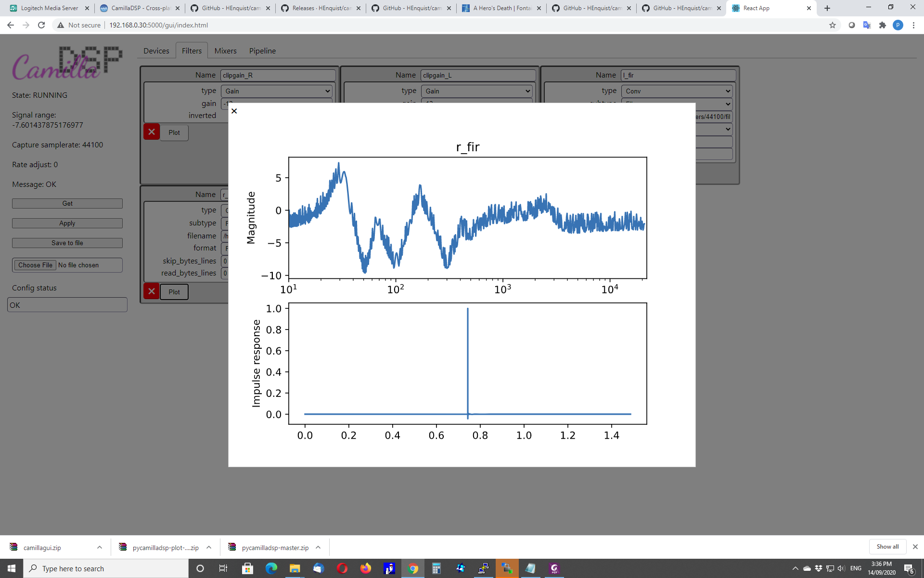Open volume control in system tray
924x578 pixels.
click(x=841, y=568)
